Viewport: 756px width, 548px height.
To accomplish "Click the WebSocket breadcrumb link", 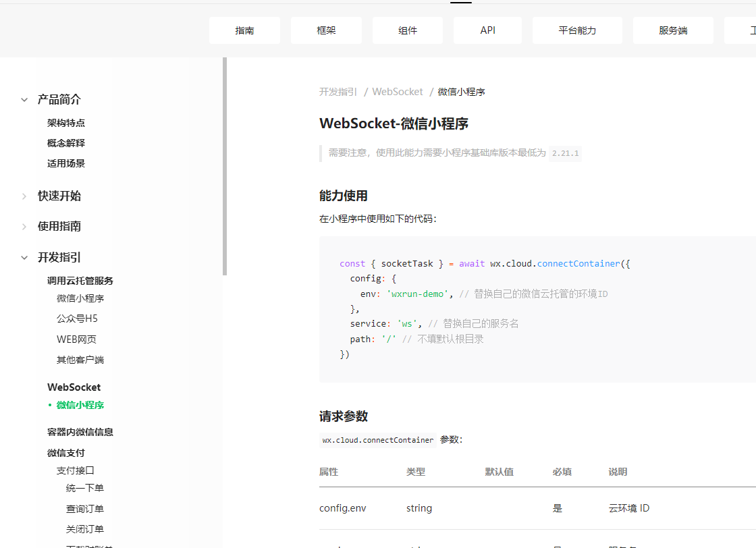I will tap(398, 92).
